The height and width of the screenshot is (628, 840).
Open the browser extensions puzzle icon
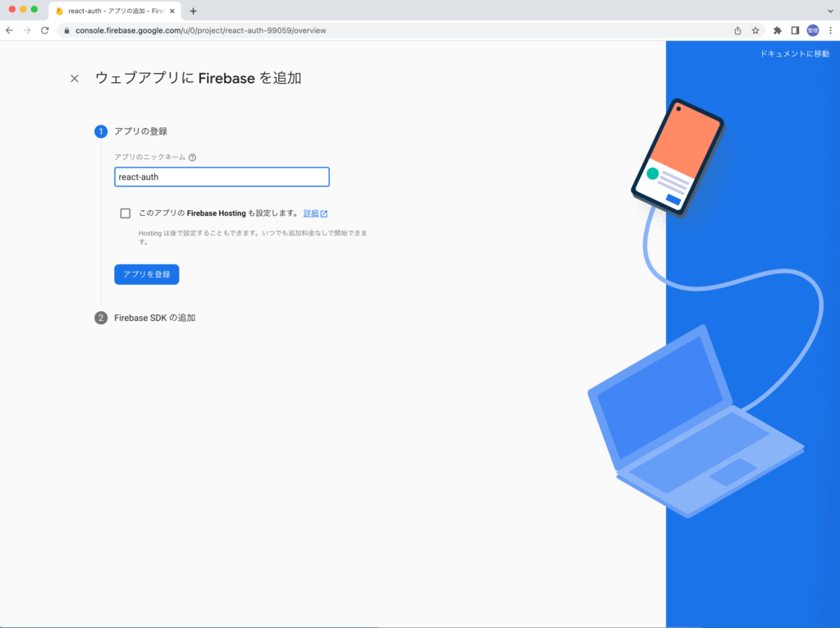(x=778, y=30)
